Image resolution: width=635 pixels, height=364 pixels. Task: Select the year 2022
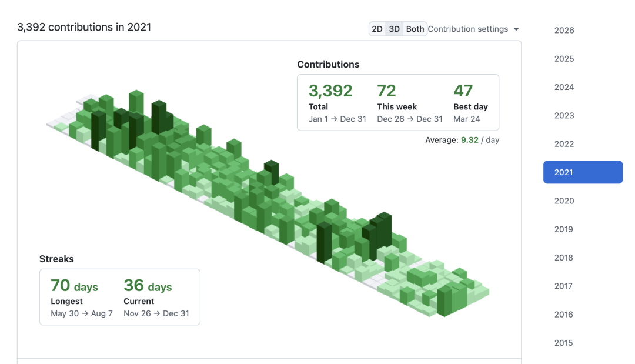coord(564,143)
